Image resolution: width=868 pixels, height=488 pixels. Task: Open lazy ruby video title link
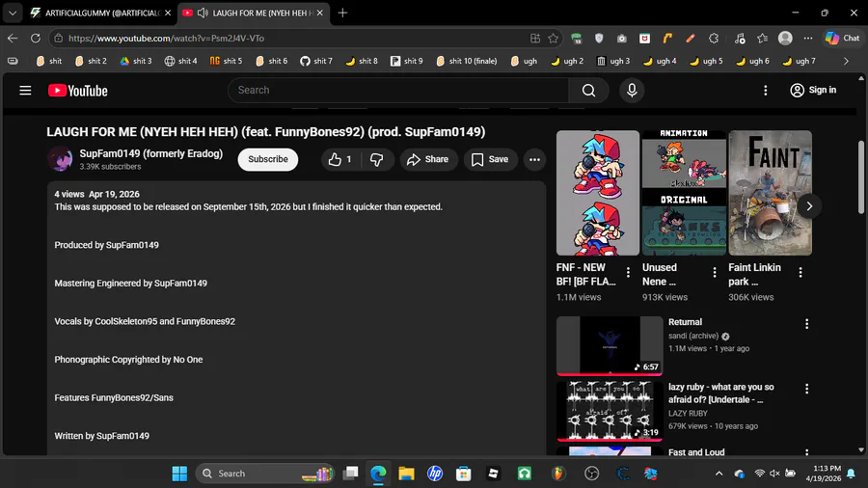720,393
